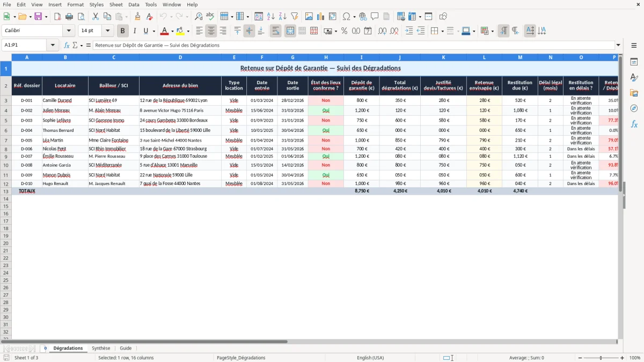Viewport: 644px width, 362px height.
Task: Toggle Center Vertically alignment
Action: pyautogui.click(x=249, y=31)
